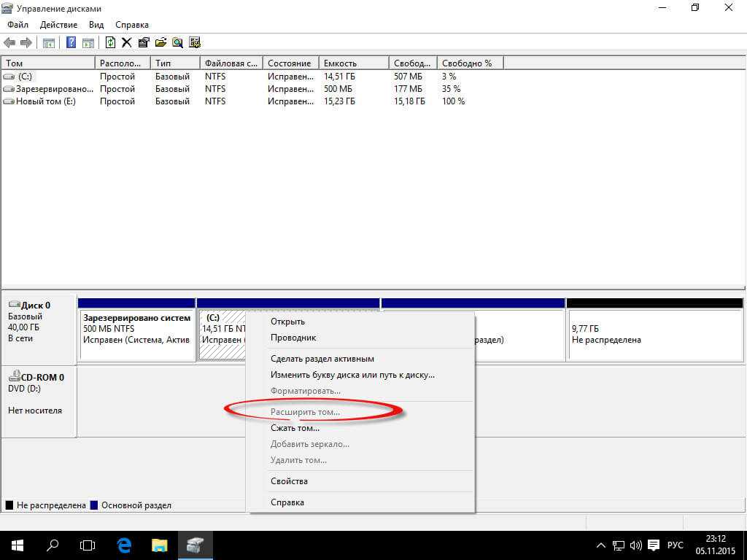Open Microsoft Edge from the taskbar
Screen dimensions: 747x560
(x=125, y=545)
